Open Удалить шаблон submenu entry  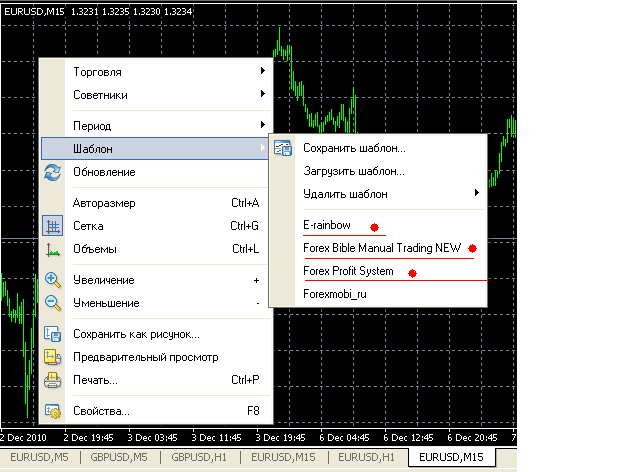(x=378, y=194)
